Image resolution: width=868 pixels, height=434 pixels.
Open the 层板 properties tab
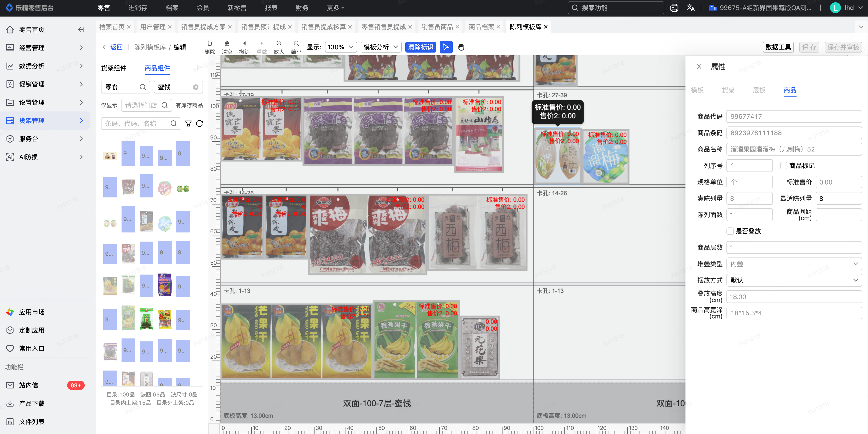point(759,90)
